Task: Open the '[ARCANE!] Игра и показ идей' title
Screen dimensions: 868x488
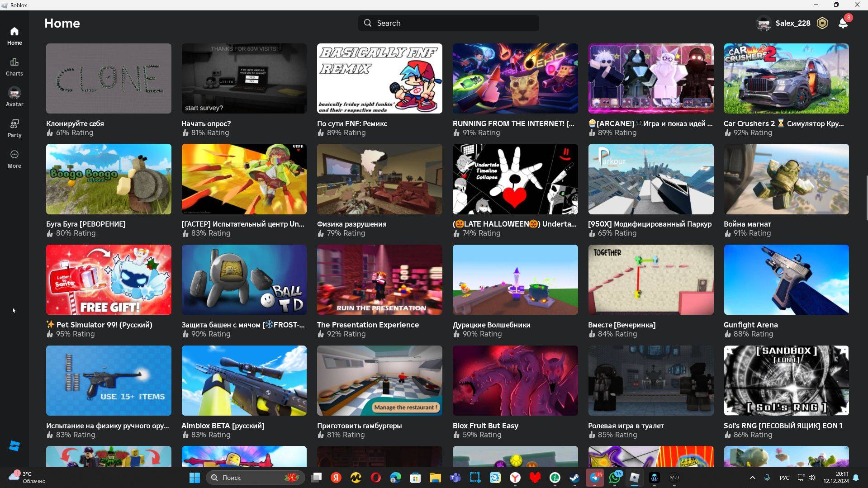Action: pos(650,123)
